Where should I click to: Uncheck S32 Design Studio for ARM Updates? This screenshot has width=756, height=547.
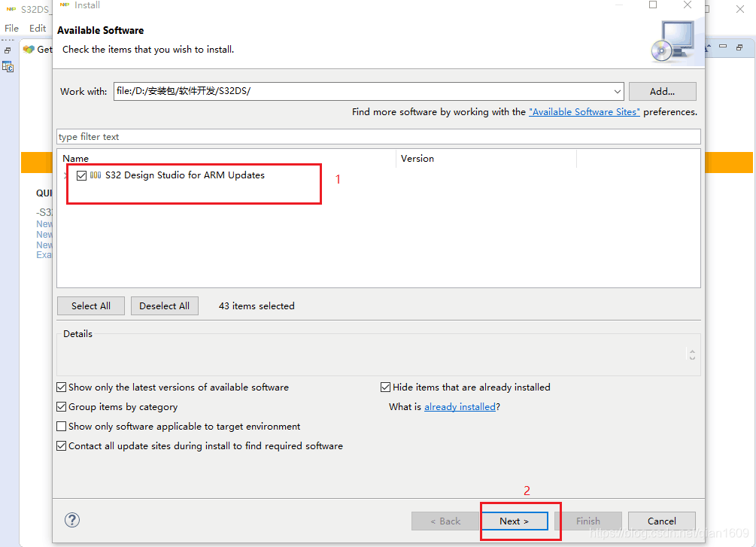[81, 175]
